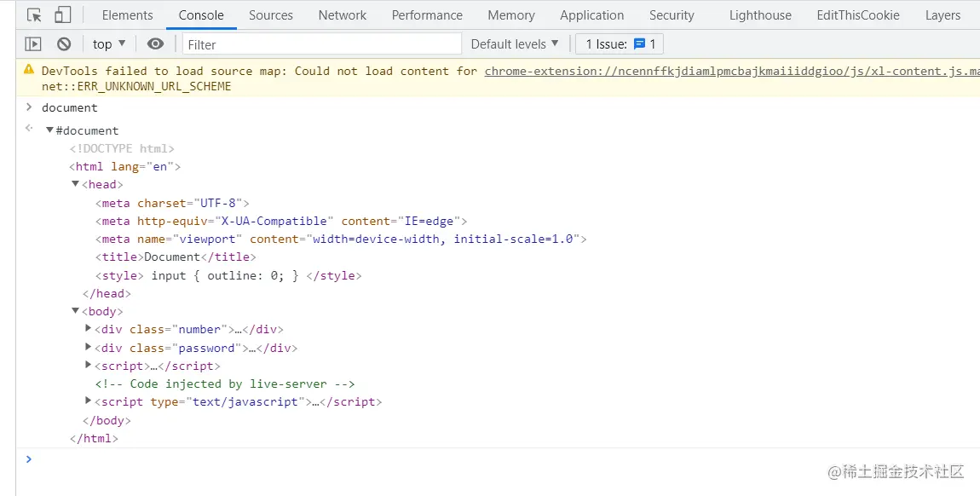
Task: Click the yellow warning triangle icon
Action: 29,69
